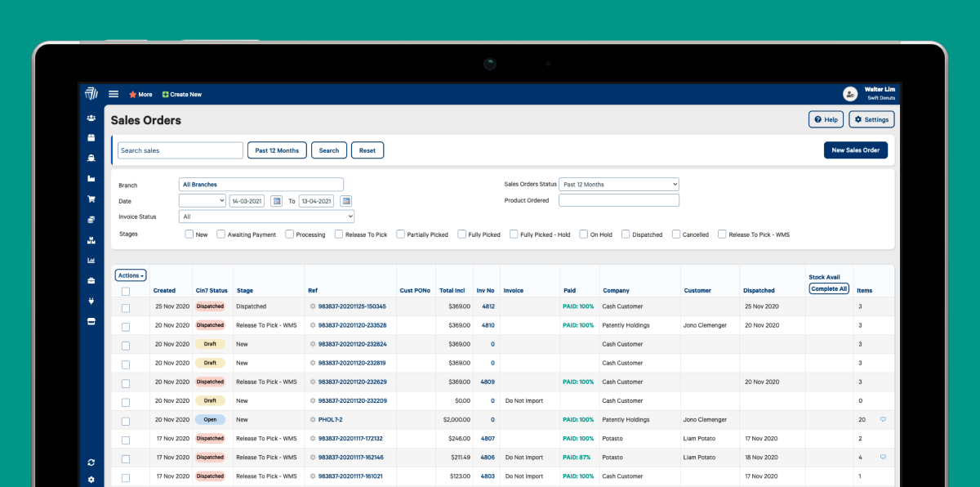980x487 pixels.
Task: Click the Past 12 Months button
Action: [277, 150]
